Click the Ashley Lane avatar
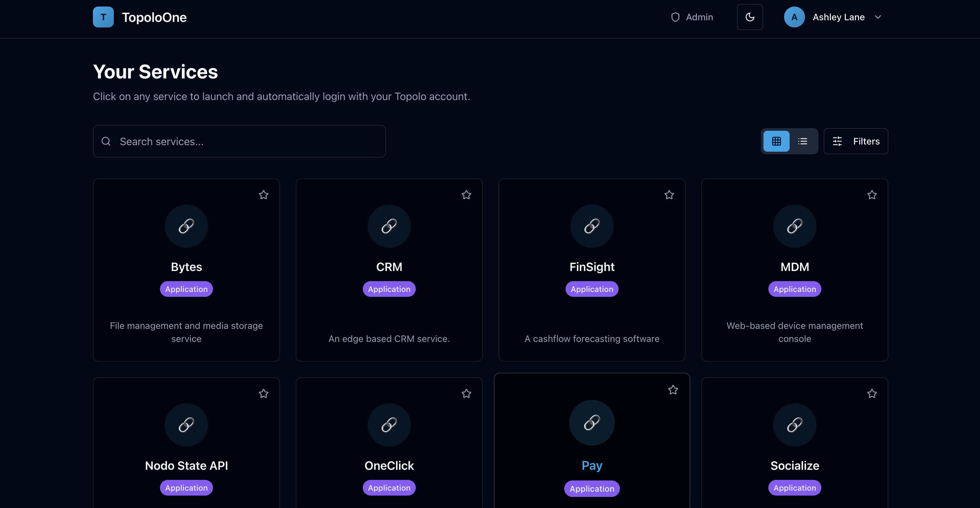The width and height of the screenshot is (980, 508). 794,17
